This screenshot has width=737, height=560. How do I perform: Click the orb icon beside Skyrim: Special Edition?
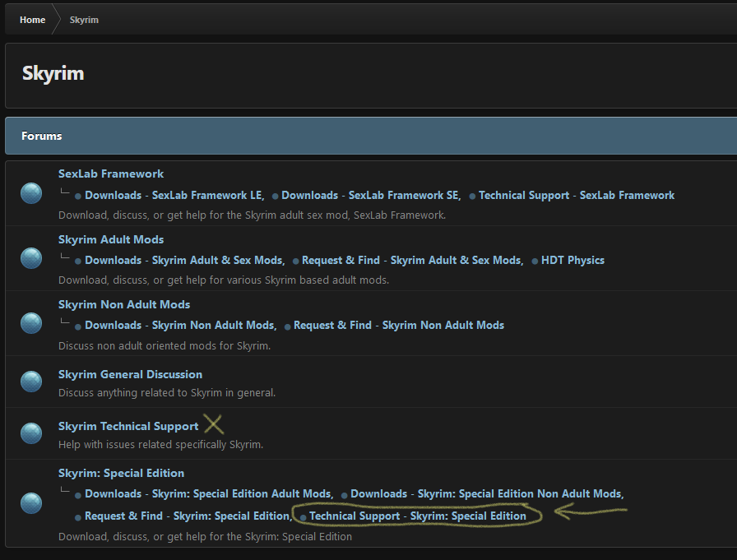point(31,503)
